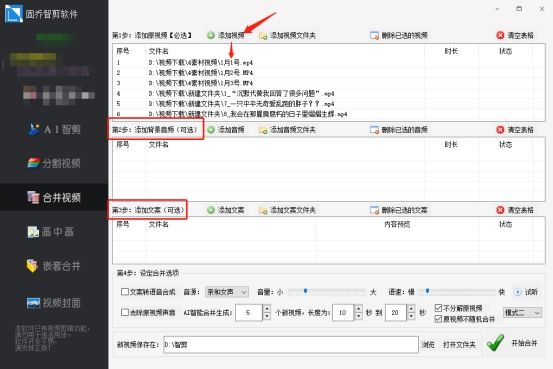Increase the maximum length 20 seconds stepper

pos(411,308)
